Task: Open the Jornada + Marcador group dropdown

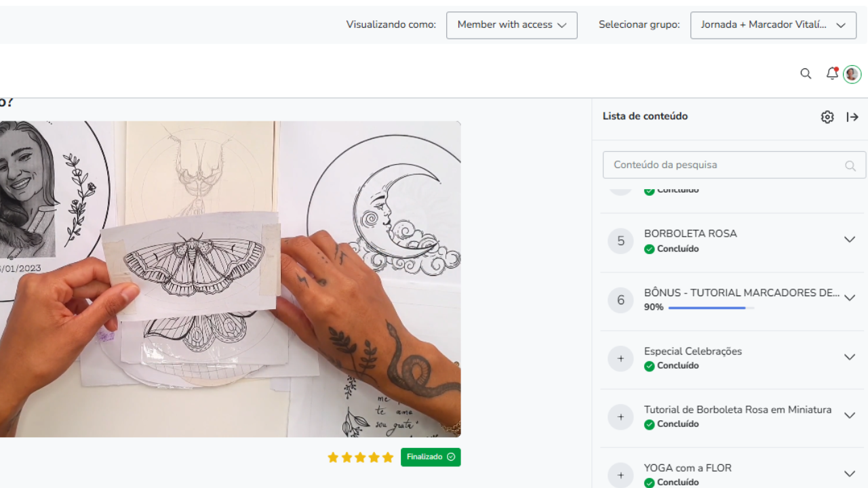Action: (773, 25)
